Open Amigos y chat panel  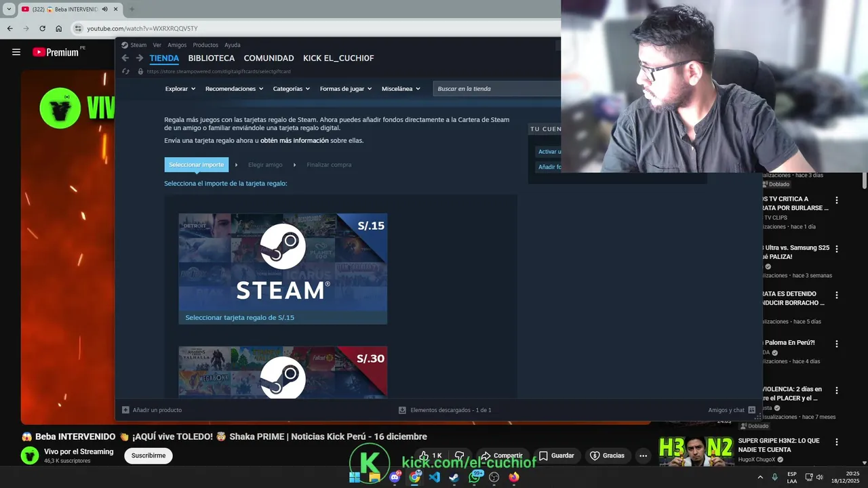(726, 410)
